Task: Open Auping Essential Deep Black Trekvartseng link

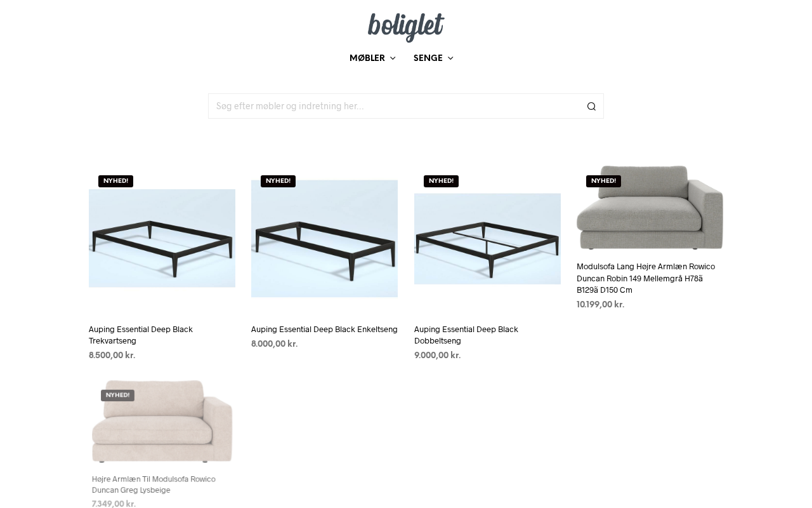Action: coord(141,335)
